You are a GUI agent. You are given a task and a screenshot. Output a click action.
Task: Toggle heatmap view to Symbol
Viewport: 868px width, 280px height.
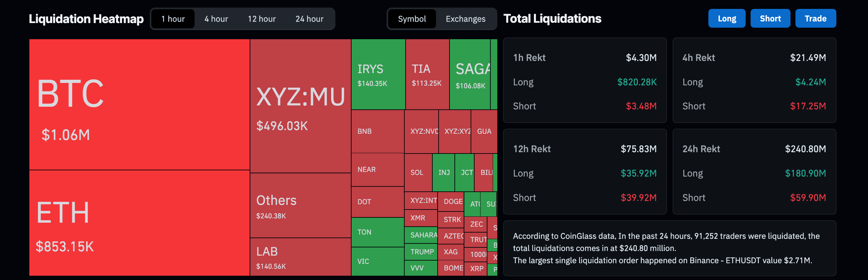(412, 19)
